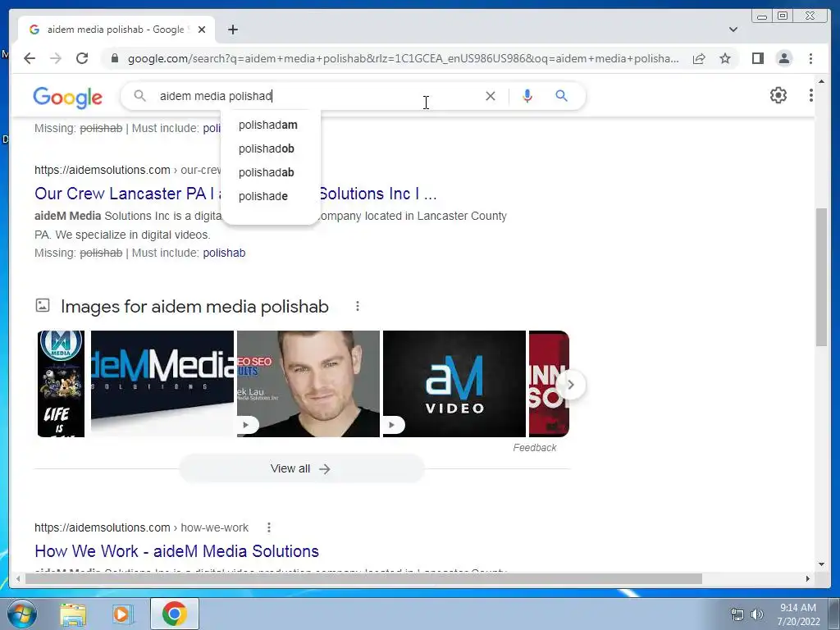Open the network icon in the tray
Viewport: 840px width, 630px height.
[737, 614]
